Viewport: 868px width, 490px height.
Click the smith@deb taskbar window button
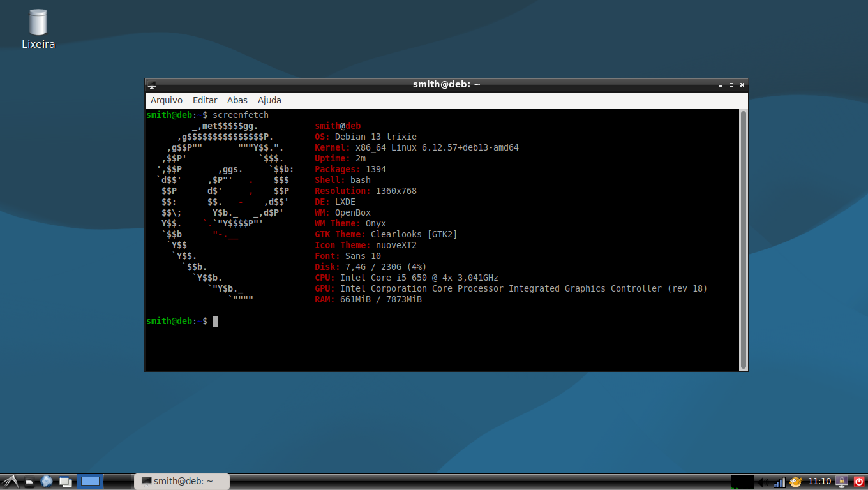(x=182, y=481)
